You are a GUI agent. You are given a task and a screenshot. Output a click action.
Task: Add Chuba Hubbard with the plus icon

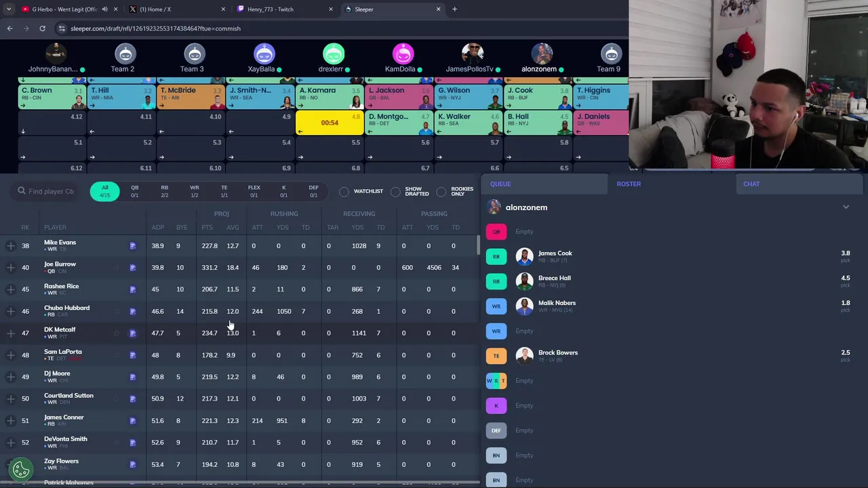11,311
